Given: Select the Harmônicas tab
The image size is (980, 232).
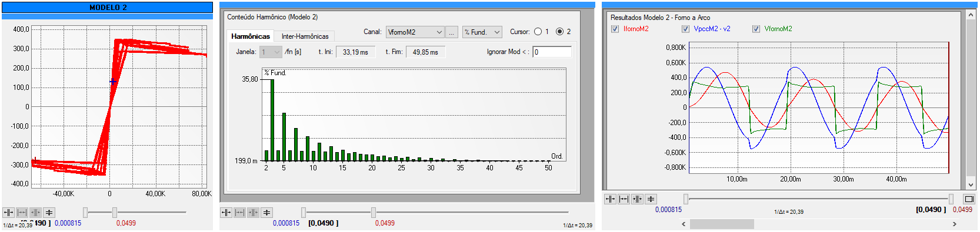Looking at the screenshot, I should [x=251, y=36].
